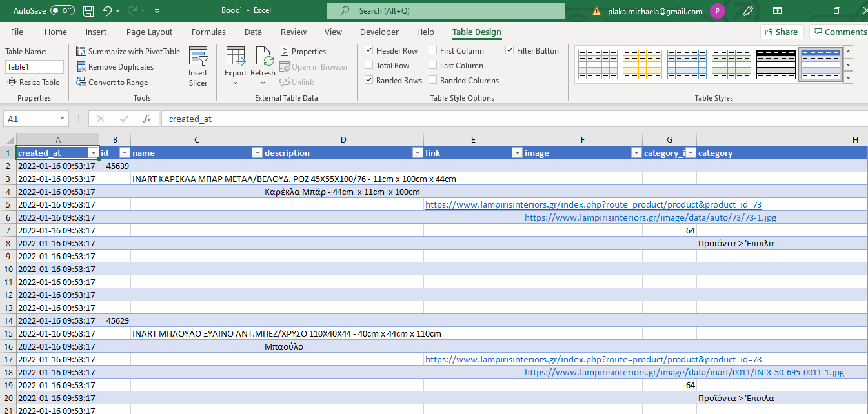Click the formula bar enter checkmark icon

(x=124, y=119)
